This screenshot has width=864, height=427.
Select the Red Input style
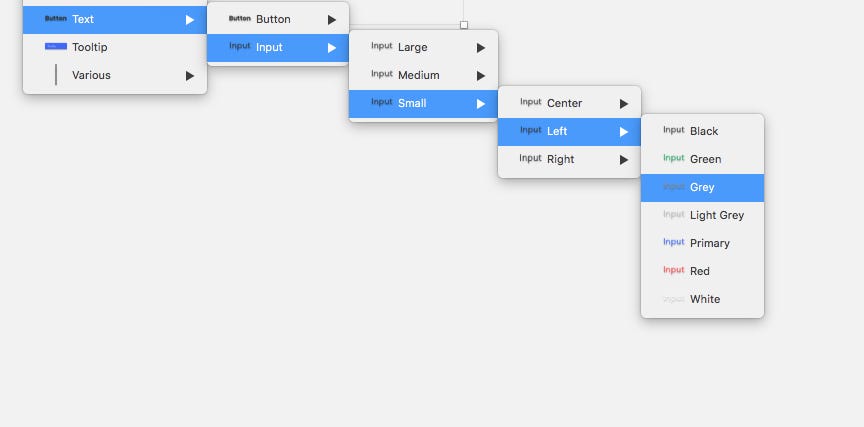click(x=702, y=271)
